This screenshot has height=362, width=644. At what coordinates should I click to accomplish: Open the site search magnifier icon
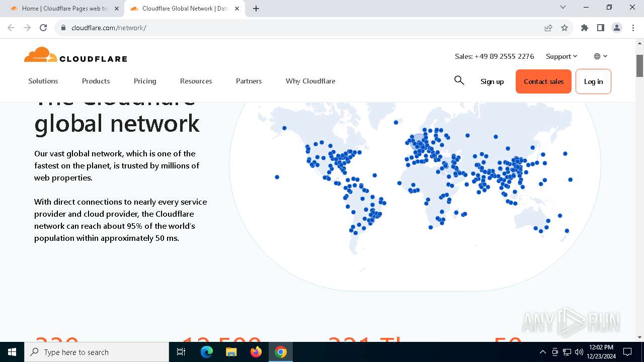click(x=459, y=80)
